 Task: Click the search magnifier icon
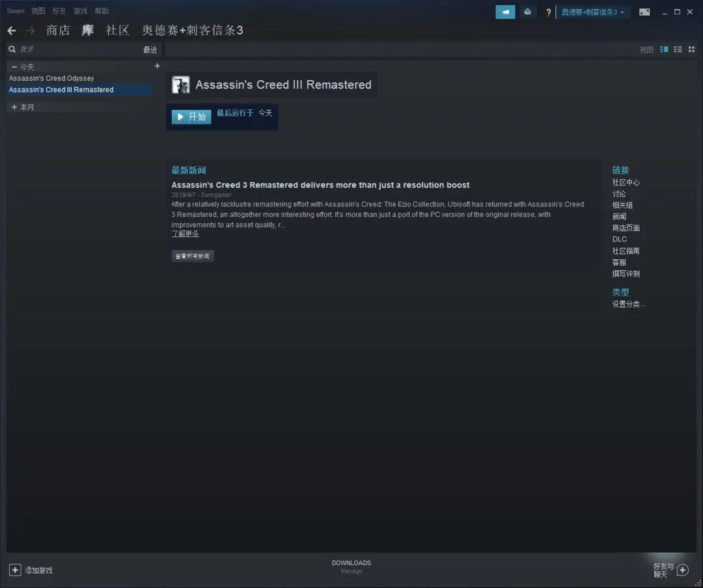12,49
